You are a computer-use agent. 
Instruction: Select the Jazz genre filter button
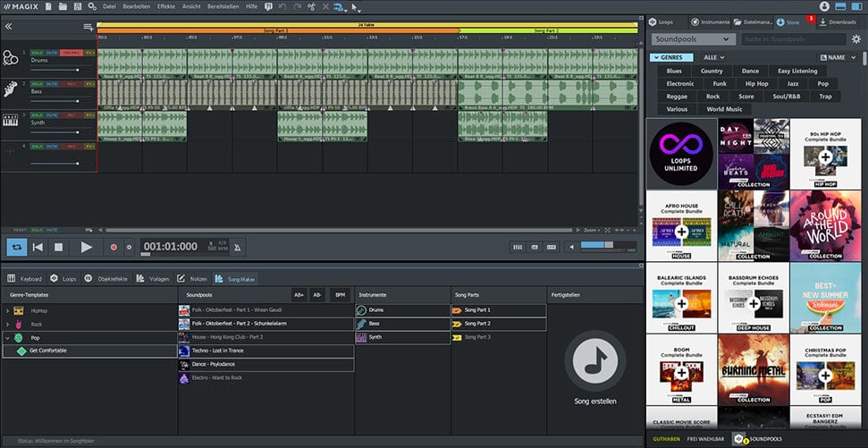794,83
